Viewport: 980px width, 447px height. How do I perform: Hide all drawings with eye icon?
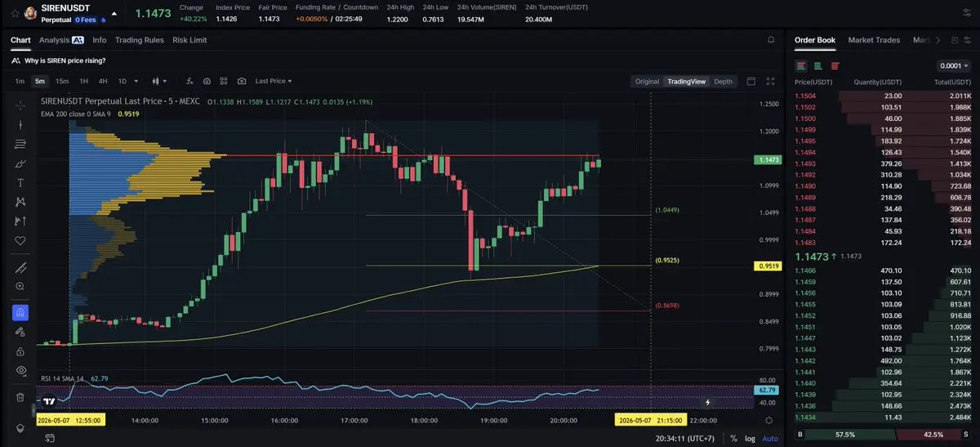(x=20, y=371)
